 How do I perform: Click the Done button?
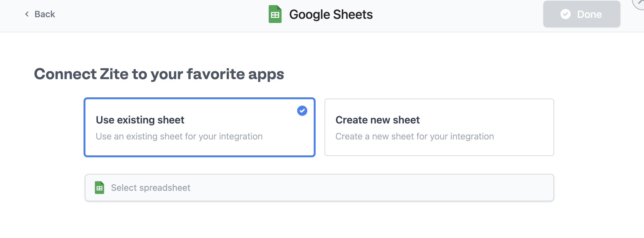pos(581,14)
